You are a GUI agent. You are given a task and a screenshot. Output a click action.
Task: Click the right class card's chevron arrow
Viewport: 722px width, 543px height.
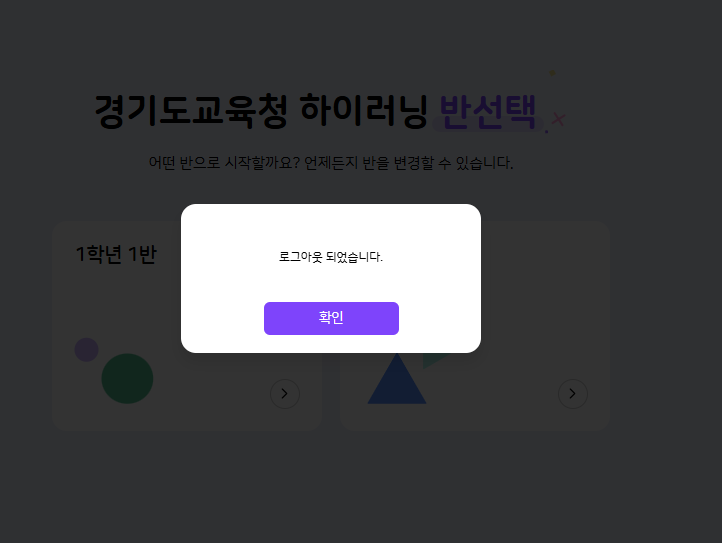click(573, 394)
